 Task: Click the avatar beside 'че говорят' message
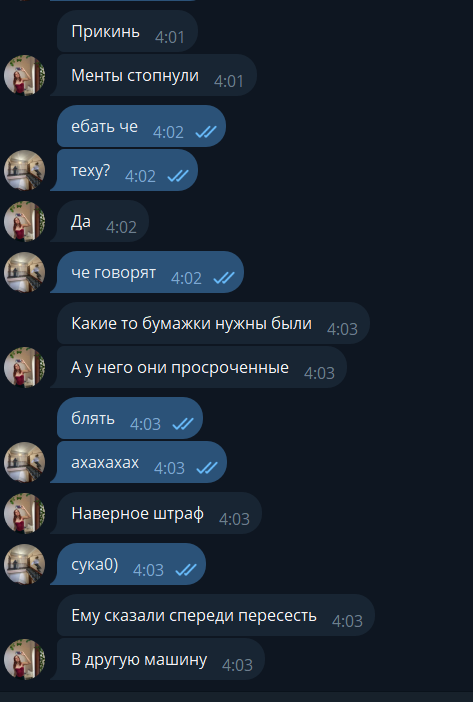[25, 272]
